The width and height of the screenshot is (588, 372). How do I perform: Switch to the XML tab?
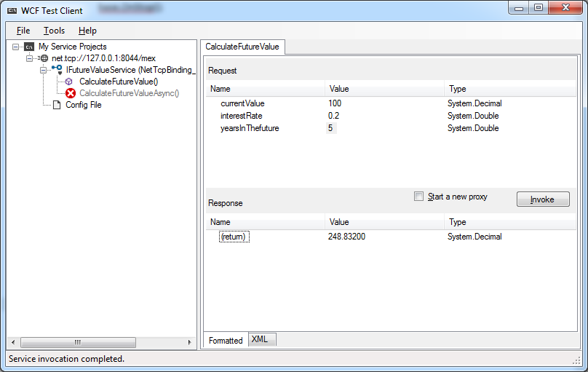point(260,339)
